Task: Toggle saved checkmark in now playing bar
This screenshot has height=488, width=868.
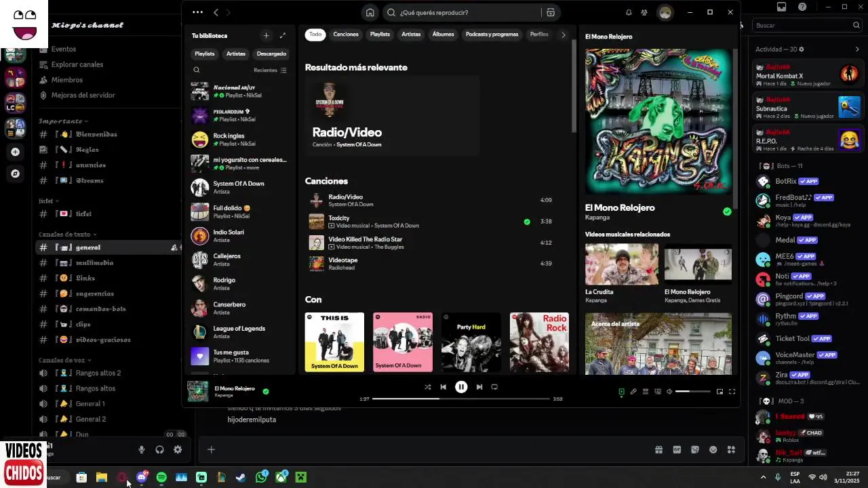Action: pos(266,391)
